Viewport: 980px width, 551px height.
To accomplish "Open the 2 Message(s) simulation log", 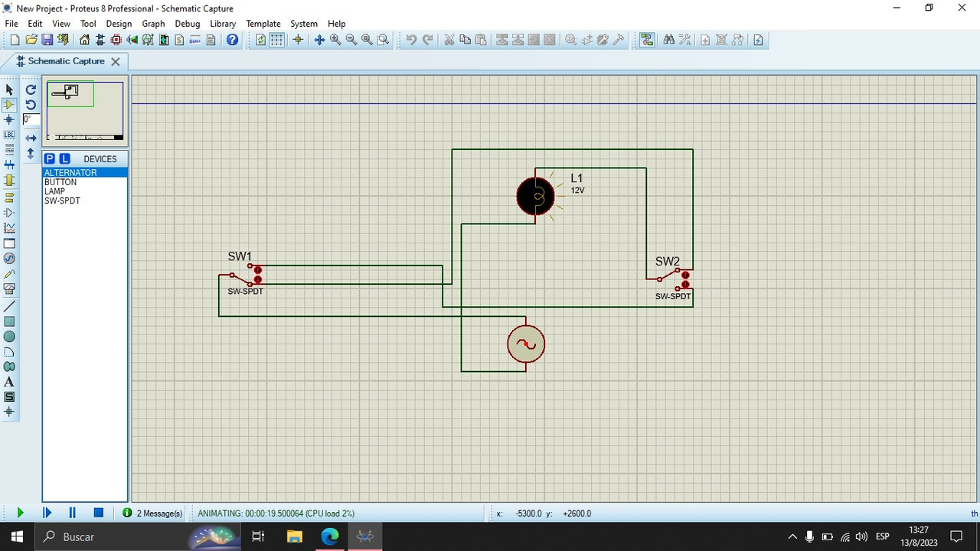I will [152, 514].
